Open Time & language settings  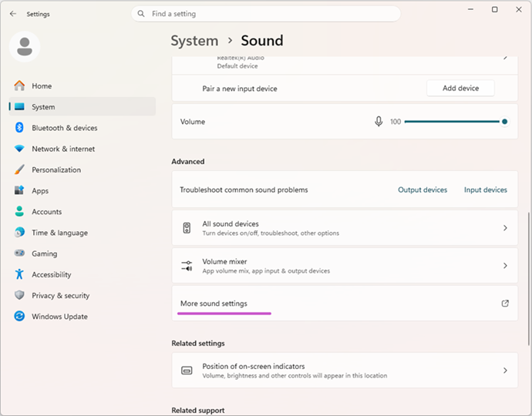pyautogui.click(x=82, y=232)
